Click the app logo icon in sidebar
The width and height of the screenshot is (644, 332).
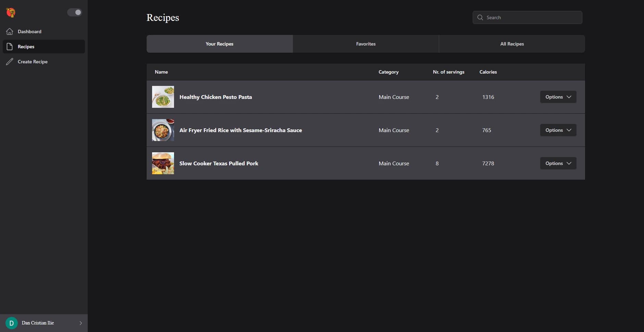click(x=11, y=13)
